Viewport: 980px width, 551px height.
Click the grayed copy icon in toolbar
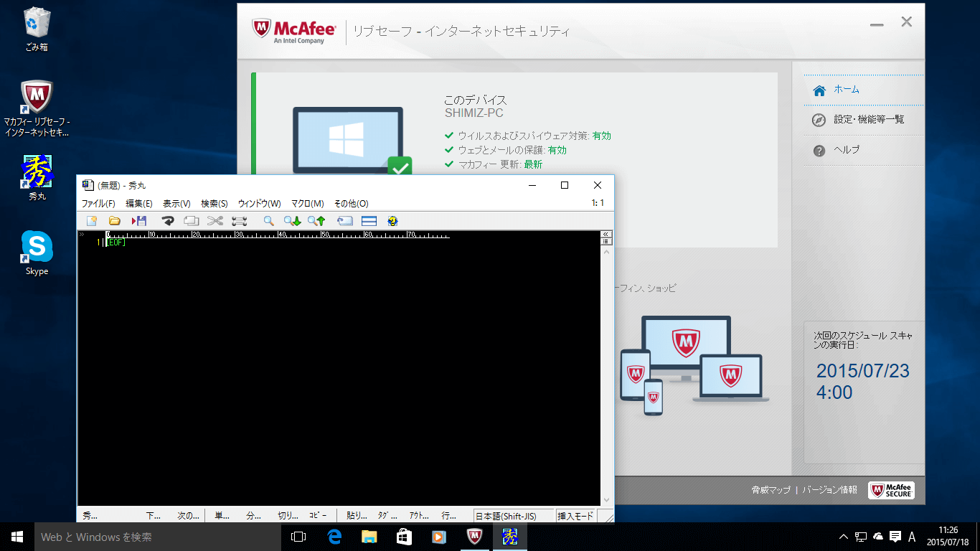click(192, 221)
